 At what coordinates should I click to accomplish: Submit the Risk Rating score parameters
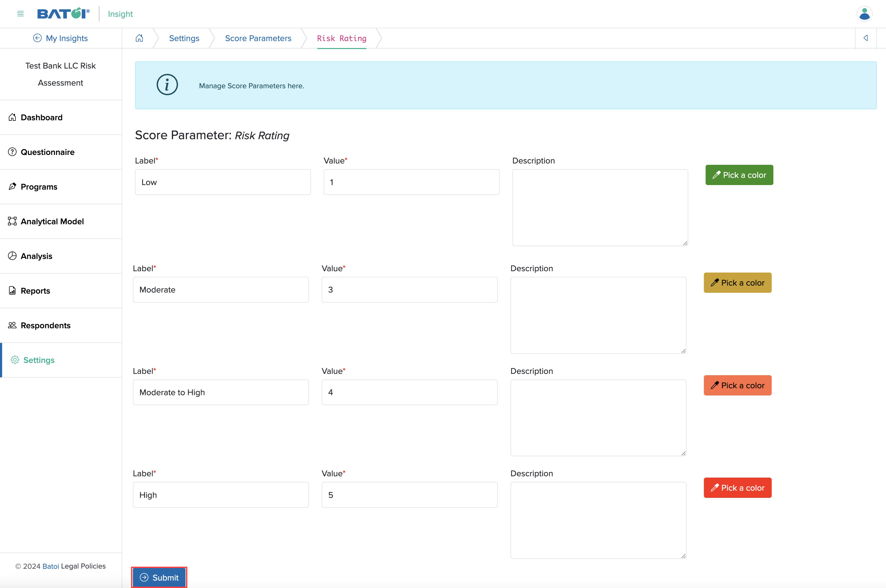(x=159, y=578)
